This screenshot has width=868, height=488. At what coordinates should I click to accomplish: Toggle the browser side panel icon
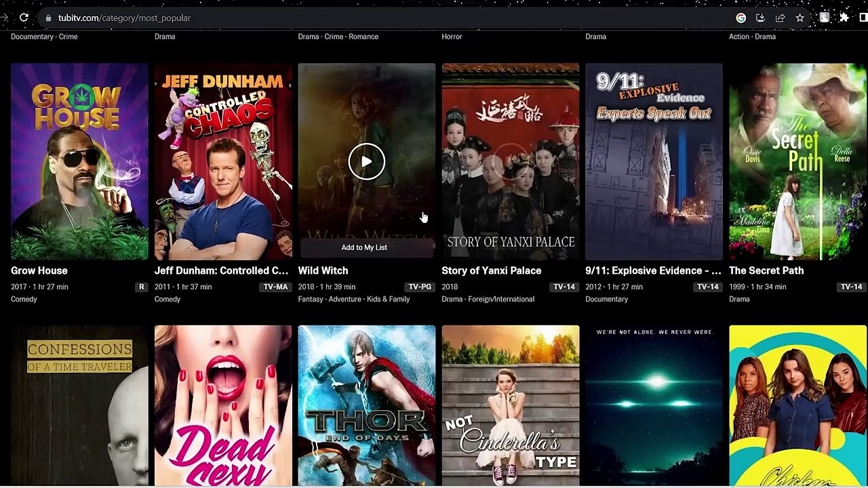[x=864, y=18]
